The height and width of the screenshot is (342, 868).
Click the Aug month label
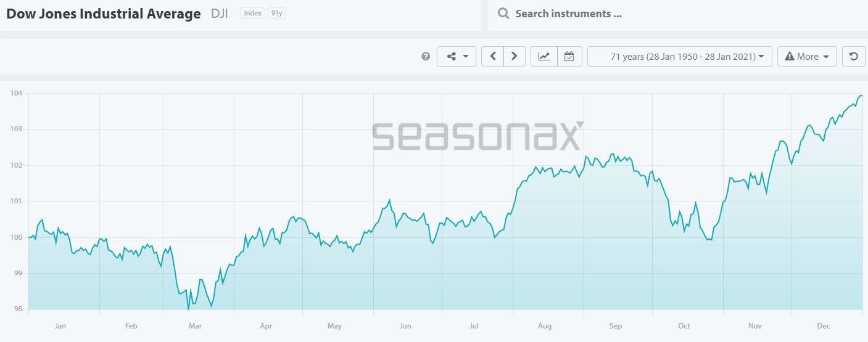click(545, 326)
